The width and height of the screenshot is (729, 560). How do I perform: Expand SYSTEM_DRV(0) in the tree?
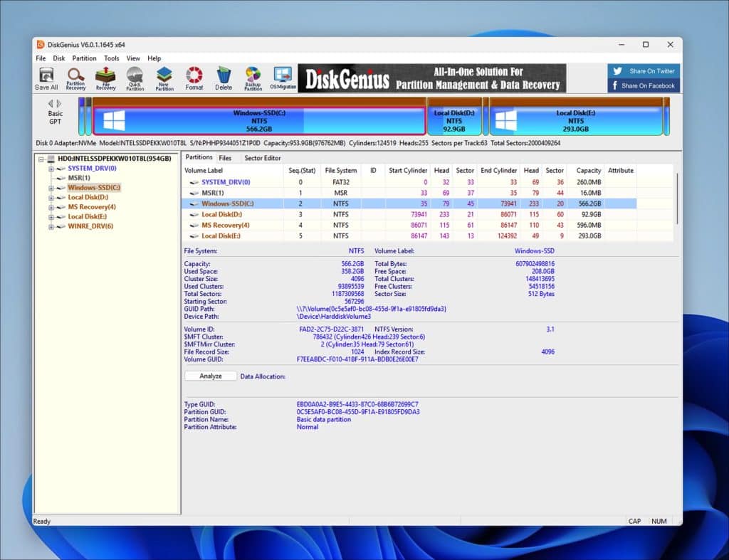click(51, 169)
